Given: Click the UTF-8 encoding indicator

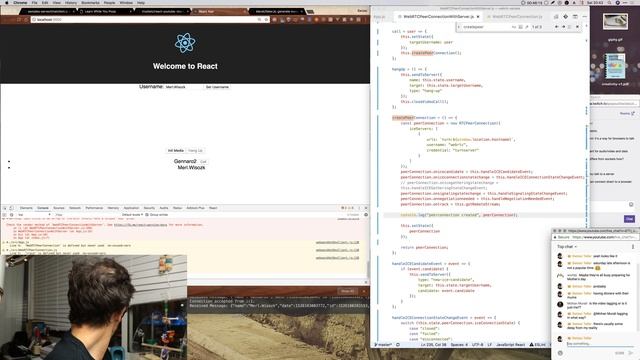Looking at the screenshot, I should coord(477,345).
